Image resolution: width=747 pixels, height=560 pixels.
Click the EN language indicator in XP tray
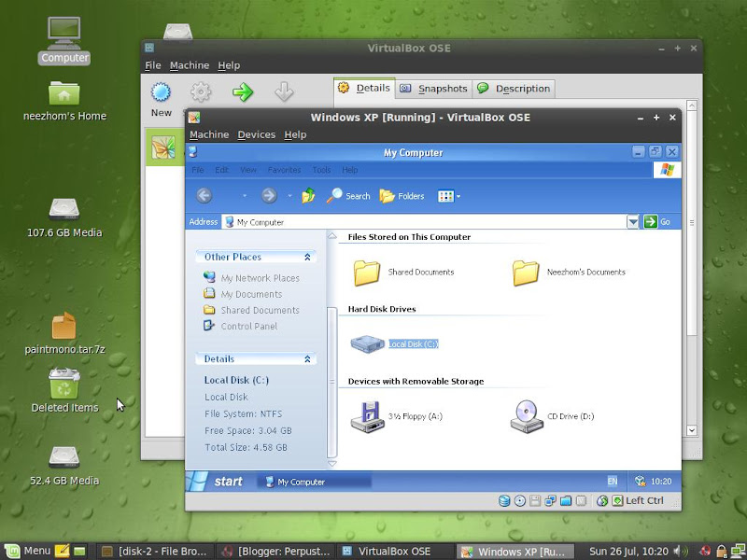tap(613, 482)
